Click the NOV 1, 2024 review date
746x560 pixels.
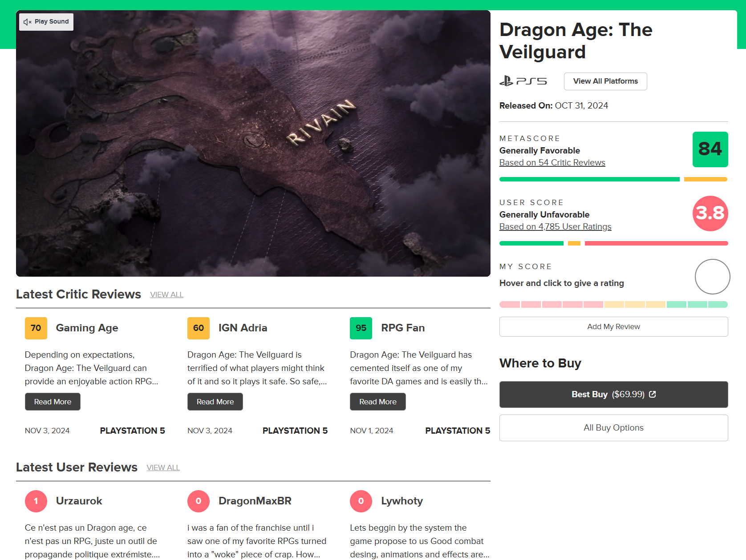click(x=372, y=431)
